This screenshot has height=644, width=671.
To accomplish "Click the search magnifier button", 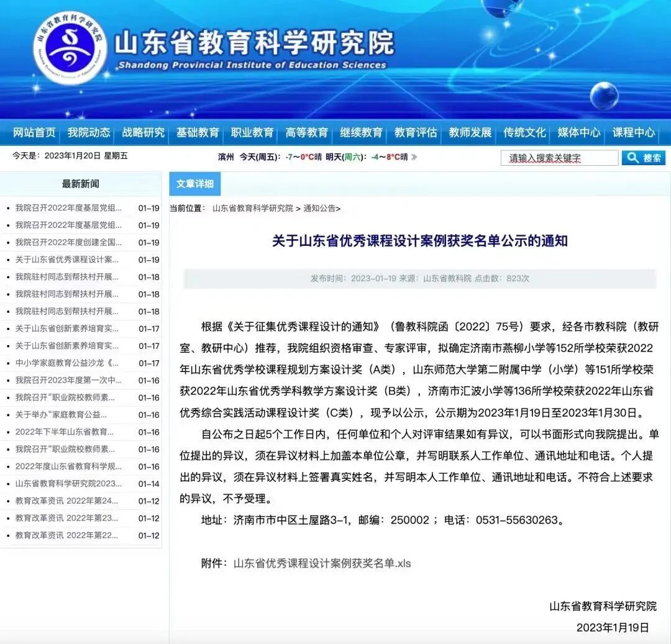I will tap(643, 158).
